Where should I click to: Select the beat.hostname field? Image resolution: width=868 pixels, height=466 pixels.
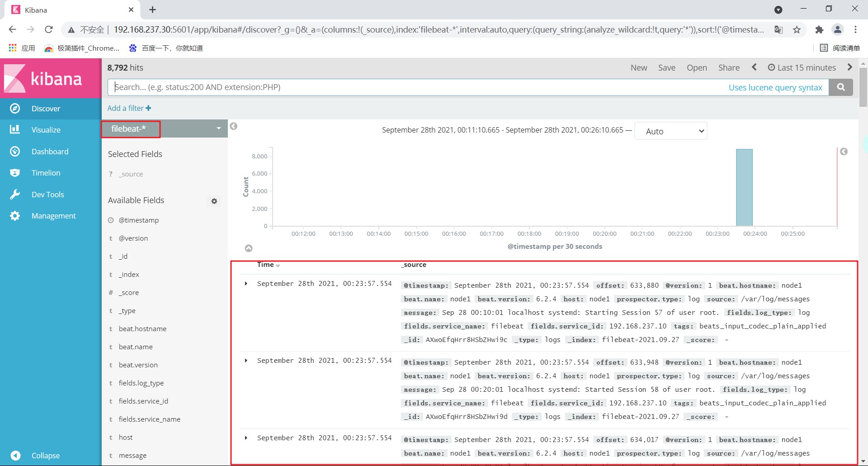142,329
